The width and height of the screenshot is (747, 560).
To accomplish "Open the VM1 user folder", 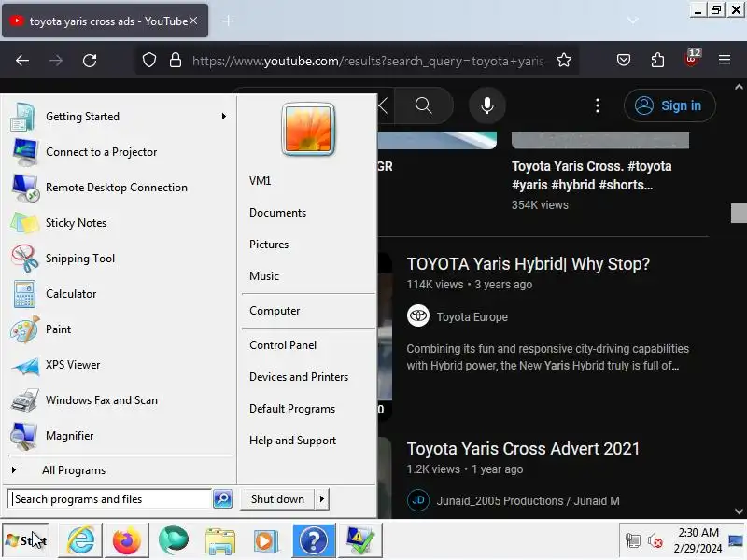I will click(261, 181).
